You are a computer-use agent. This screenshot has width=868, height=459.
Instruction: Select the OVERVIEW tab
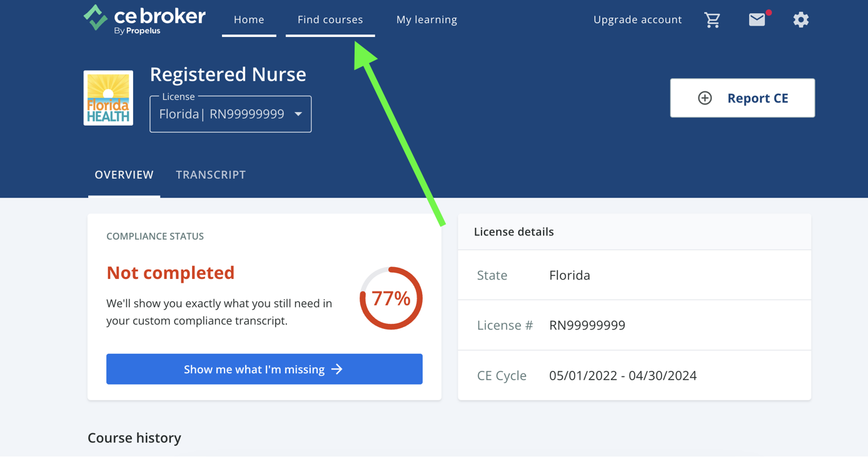click(124, 175)
